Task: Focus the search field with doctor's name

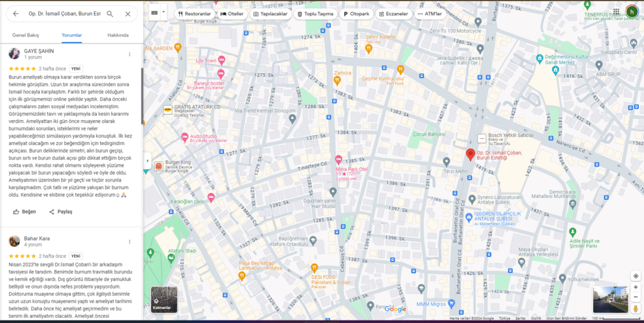Action: click(x=64, y=14)
